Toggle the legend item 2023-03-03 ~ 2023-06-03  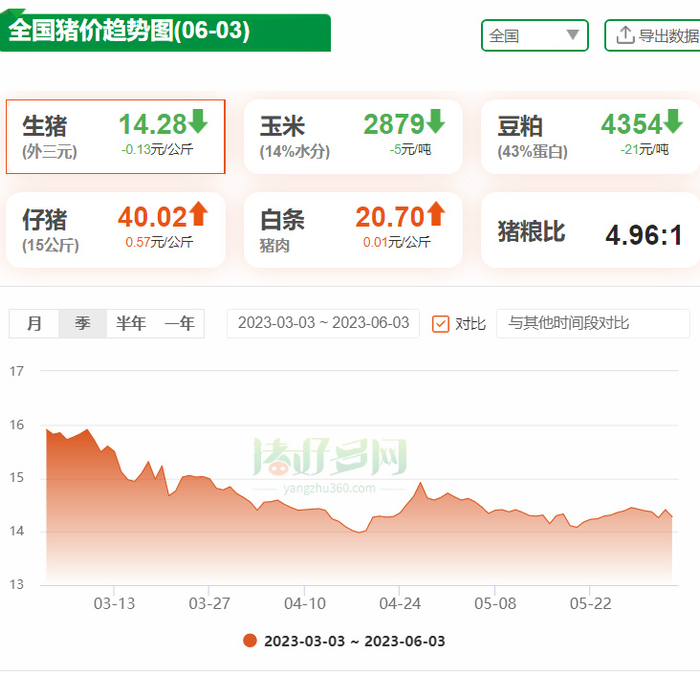pyautogui.click(x=344, y=641)
